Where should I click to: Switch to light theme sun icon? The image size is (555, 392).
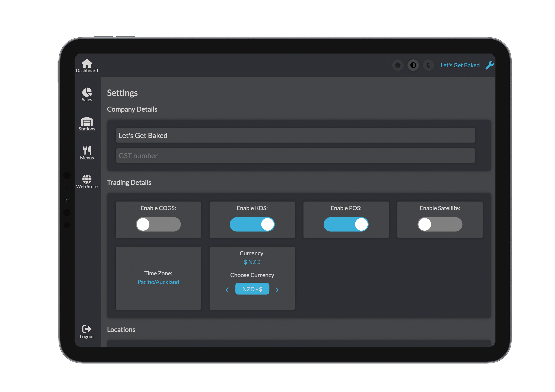click(x=398, y=65)
